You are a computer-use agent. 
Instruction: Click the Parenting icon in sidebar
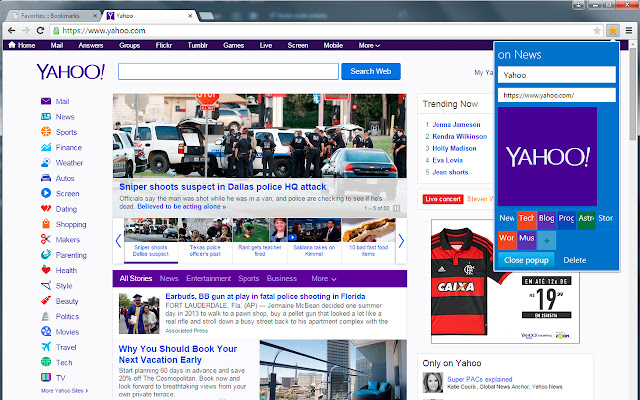(46, 255)
